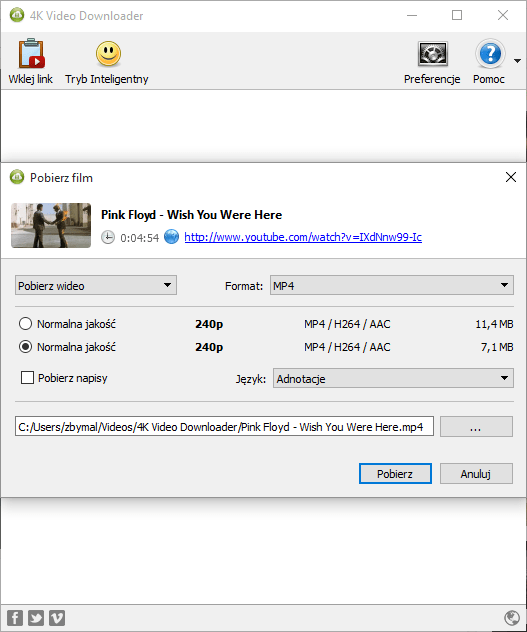Enable Tryb Inteligentny smiley icon

coord(108,54)
